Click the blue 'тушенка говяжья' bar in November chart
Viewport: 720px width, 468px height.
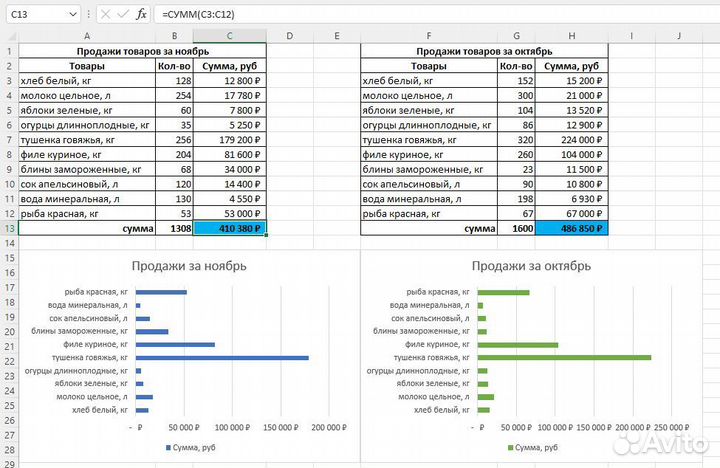[221, 357]
